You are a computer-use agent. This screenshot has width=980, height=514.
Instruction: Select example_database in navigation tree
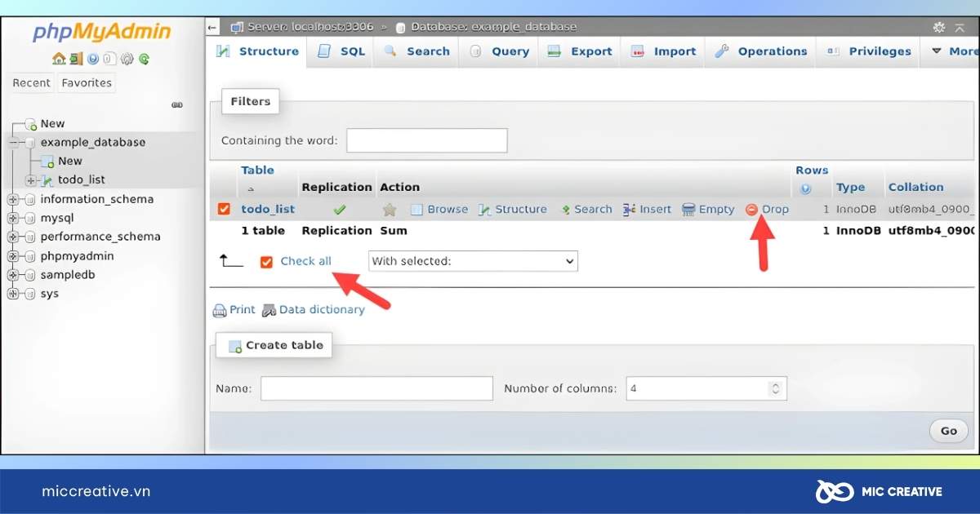click(93, 143)
